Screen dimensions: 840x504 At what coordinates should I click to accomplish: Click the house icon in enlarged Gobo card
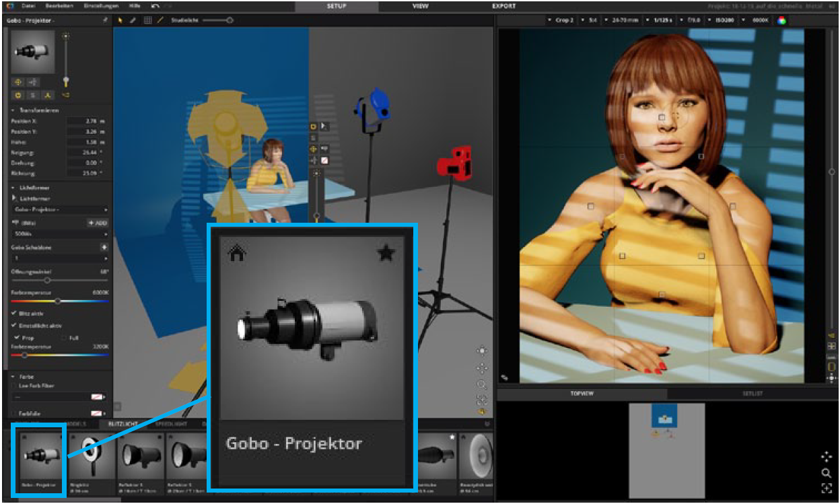(x=236, y=253)
